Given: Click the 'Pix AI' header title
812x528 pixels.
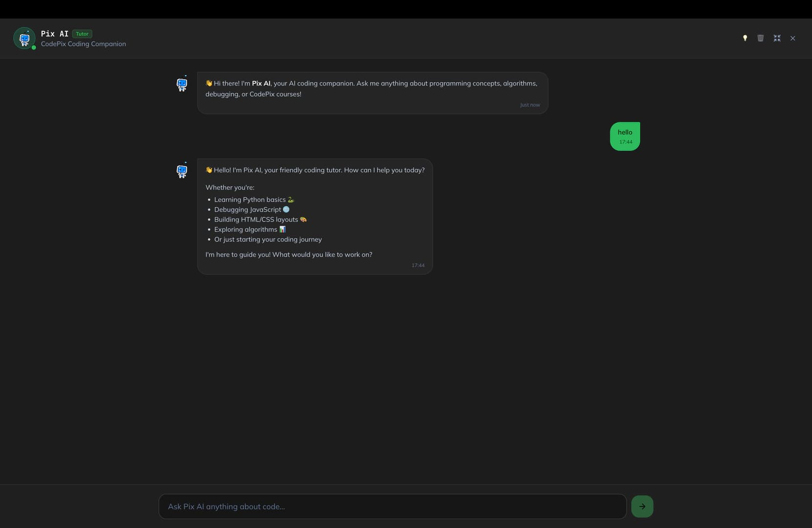Looking at the screenshot, I should pos(55,34).
